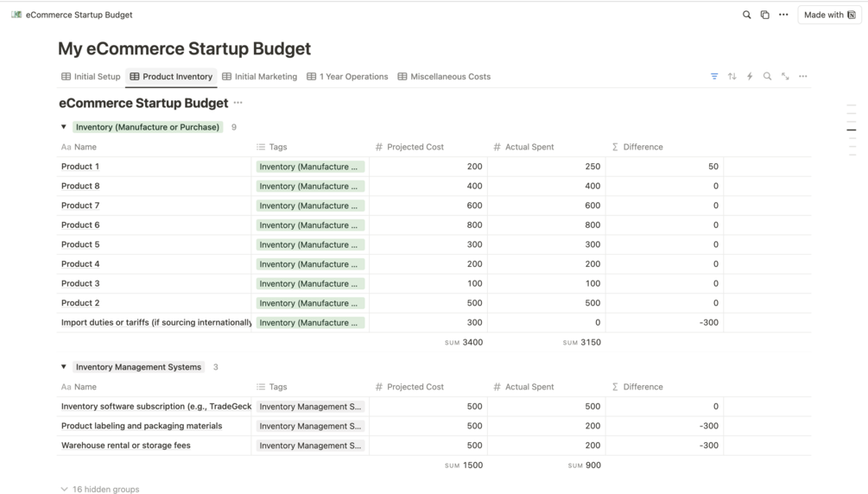The width and height of the screenshot is (868, 494).
Task: Click the Projected Cost column header in first group
Action: click(x=415, y=147)
